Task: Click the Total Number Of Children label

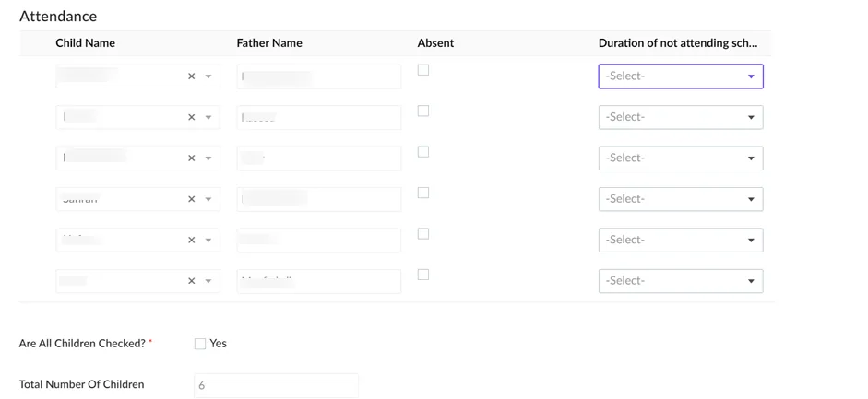Action: pyautogui.click(x=81, y=384)
